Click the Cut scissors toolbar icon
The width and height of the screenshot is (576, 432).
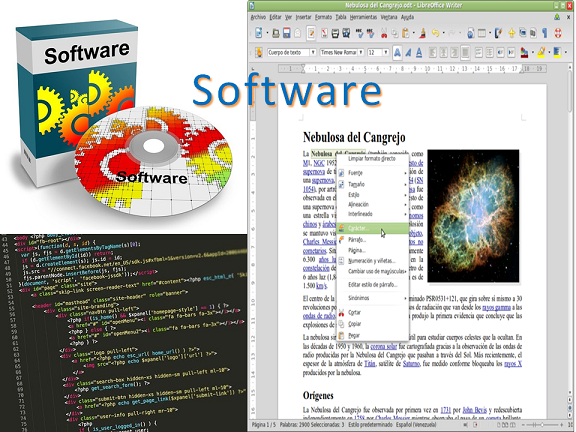click(x=384, y=33)
